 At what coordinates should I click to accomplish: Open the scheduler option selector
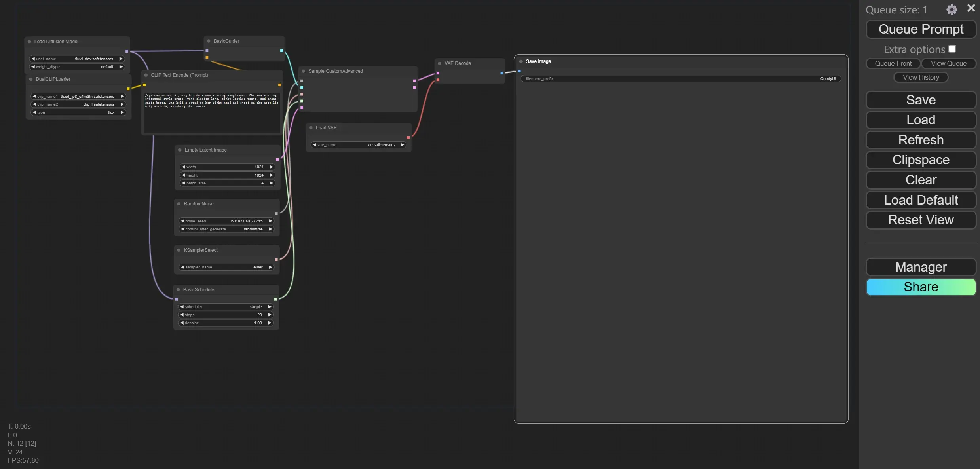tap(226, 307)
